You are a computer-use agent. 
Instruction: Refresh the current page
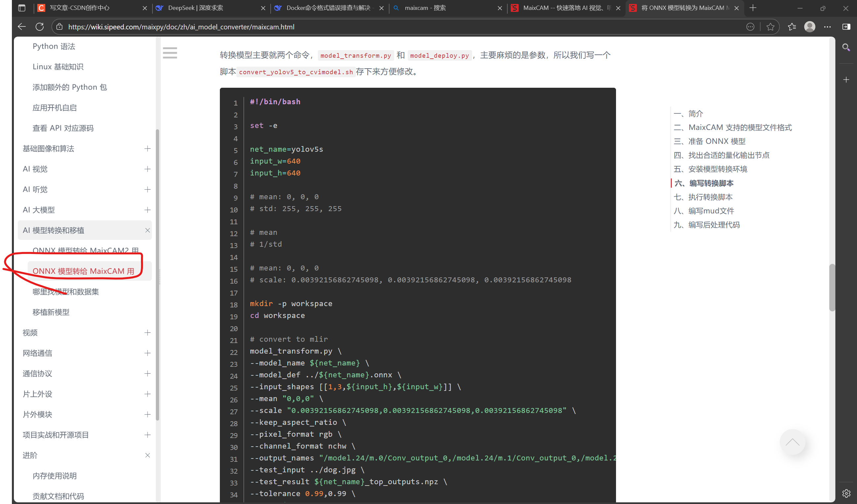point(40,27)
